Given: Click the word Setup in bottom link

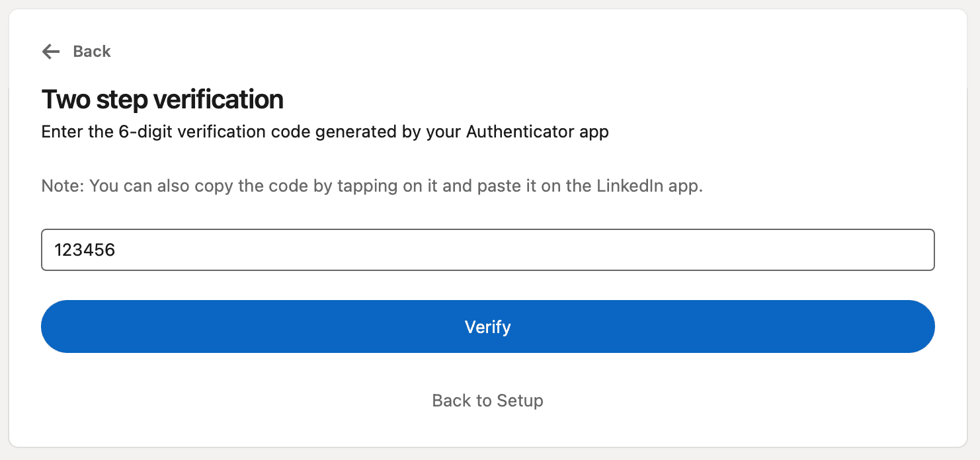Looking at the screenshot, I should pyautogui.click(x=520, y=401).
